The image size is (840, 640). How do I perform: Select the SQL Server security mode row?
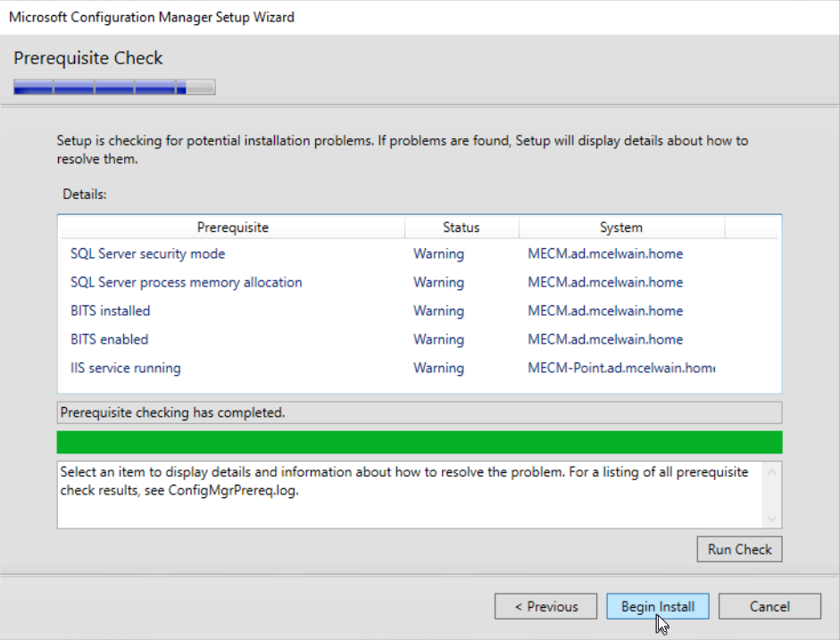pos(147,254)
